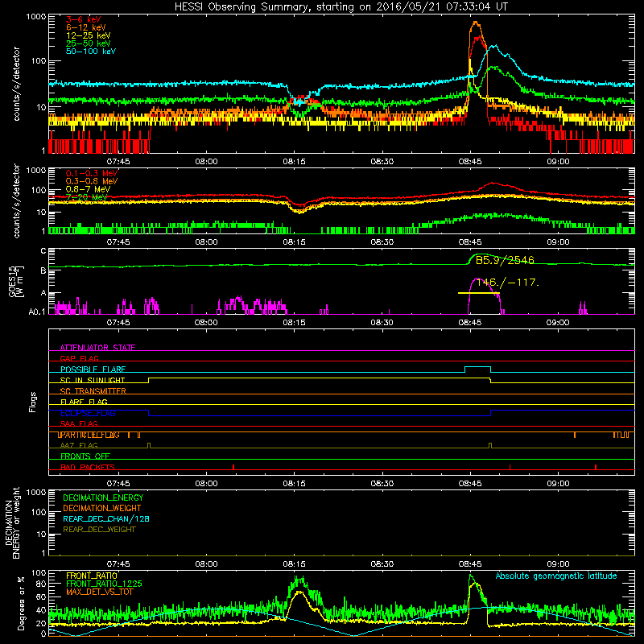Choose the green 25-50 keV legend label

click(x=89, y=43)
